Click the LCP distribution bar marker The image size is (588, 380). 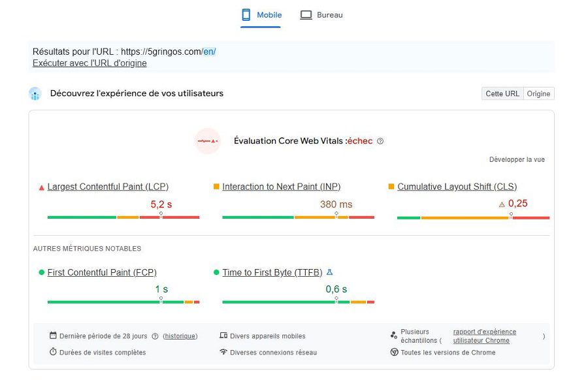click(161, 215)
